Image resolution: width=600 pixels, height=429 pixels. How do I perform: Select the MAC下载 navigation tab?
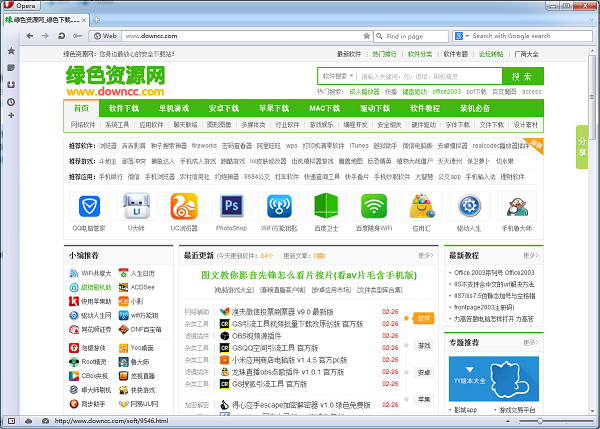(x=324, y=108)
